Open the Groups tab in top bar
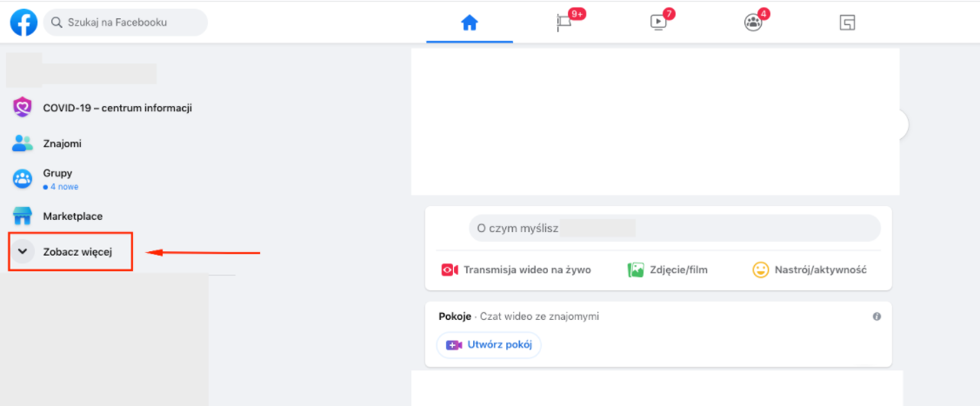The width and height of the screenshot is (980, 406). tap(752, 23)
